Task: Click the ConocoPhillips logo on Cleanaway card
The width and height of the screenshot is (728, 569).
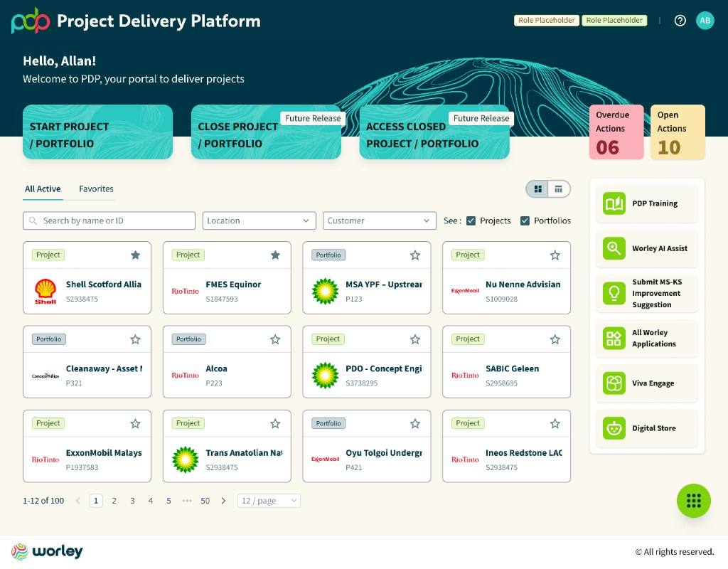Action: (45, 376)
